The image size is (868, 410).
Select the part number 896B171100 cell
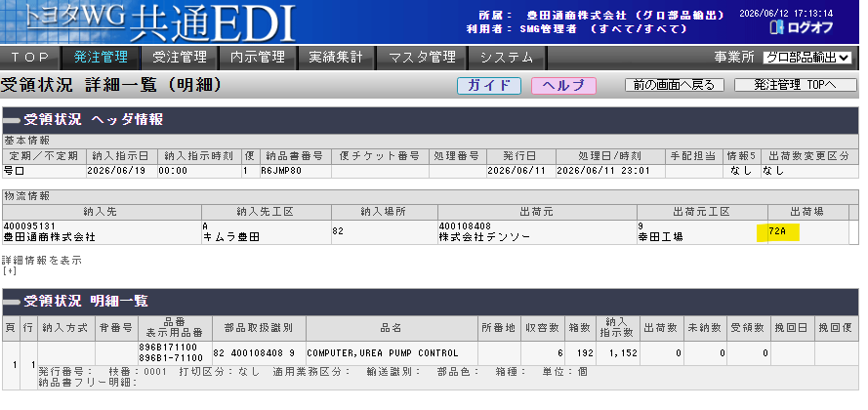(170, 349)
